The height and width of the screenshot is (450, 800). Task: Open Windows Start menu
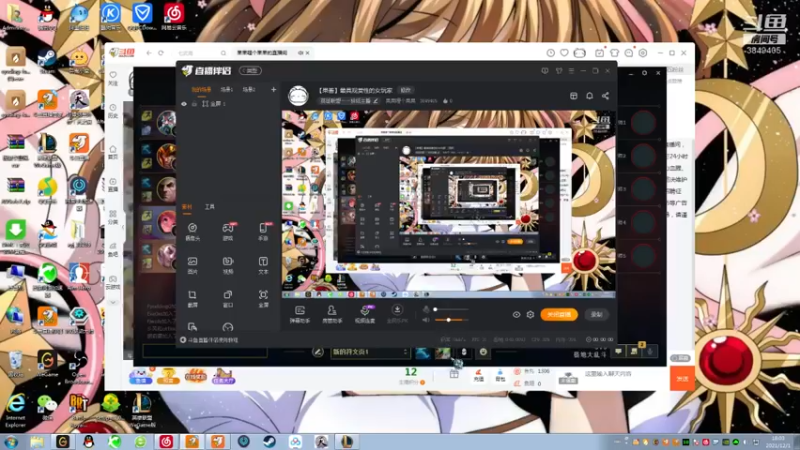[x=11, y=441]
